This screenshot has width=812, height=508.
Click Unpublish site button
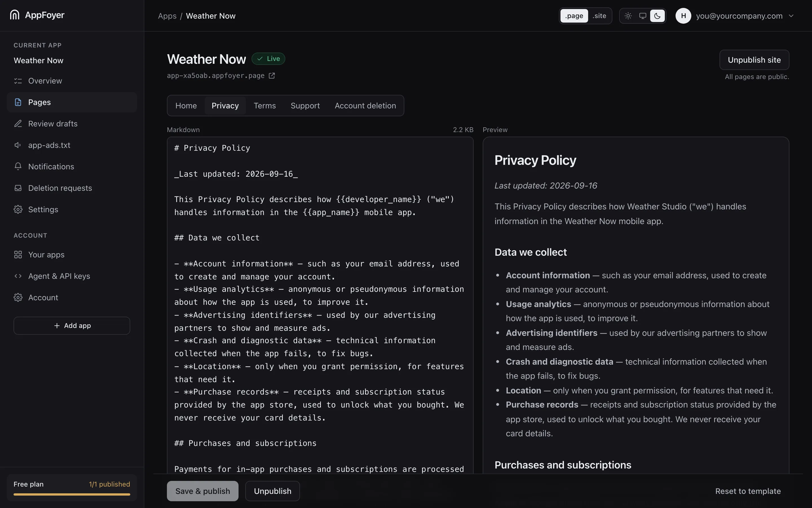pyautogui.click(x=754, y=60)
